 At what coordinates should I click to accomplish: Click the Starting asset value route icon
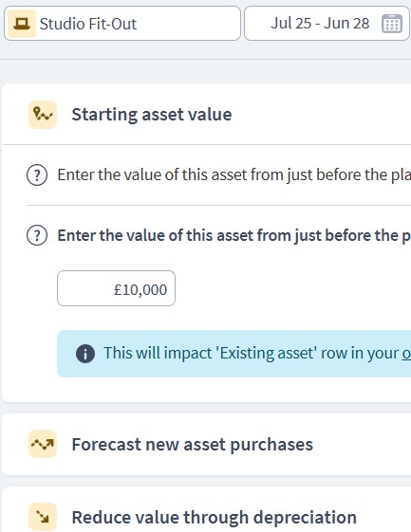click(43, 115)
